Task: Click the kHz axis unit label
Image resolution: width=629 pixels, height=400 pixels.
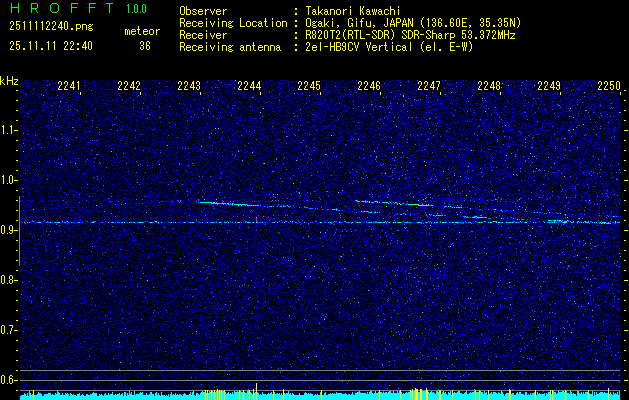Action: 9,81
